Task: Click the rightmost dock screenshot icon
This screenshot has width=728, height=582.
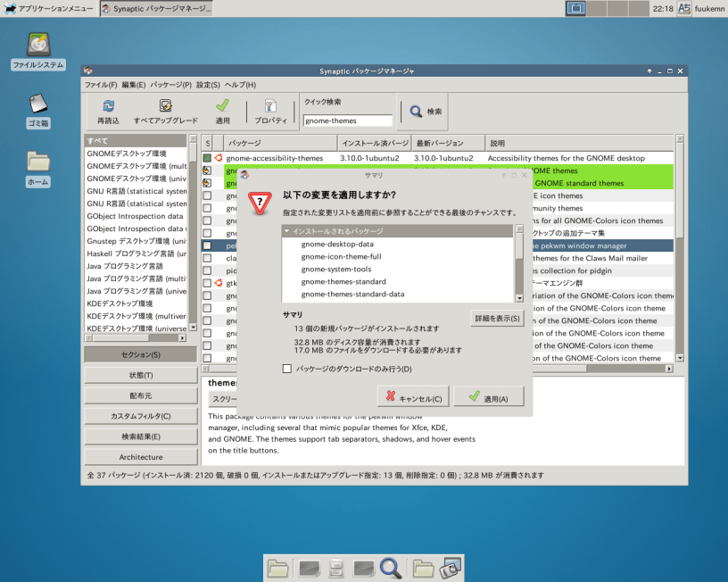Action: coord(450,569)
